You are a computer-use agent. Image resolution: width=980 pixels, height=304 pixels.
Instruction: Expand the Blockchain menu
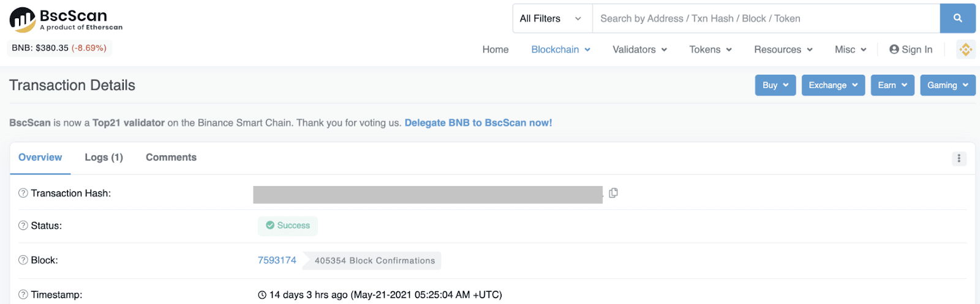[560, 50]
